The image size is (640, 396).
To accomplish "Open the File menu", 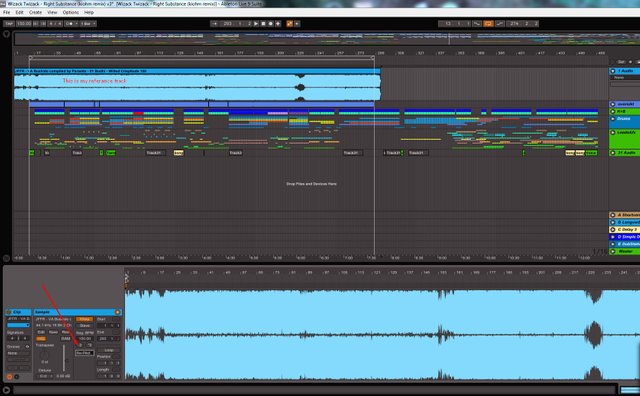I will pos(7,12).
